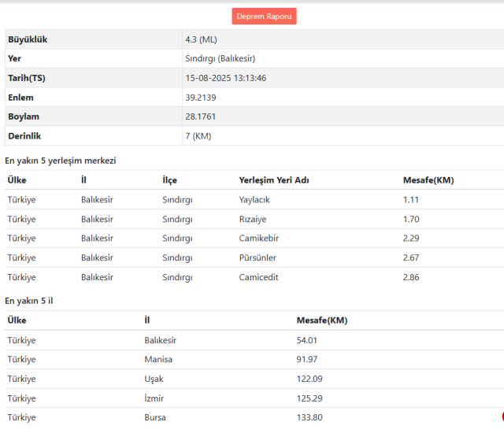Image resolution: width=504 pixels, height=433 pixels.
Task: Click the Tarih(TS) row label
Action: click(x=27, y=78)
